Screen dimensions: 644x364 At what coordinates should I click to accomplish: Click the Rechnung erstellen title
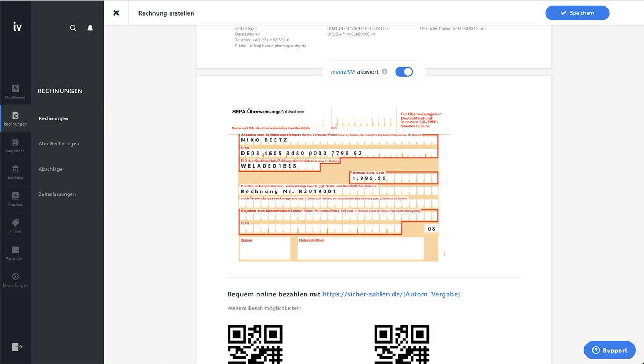tap(166, 13)
